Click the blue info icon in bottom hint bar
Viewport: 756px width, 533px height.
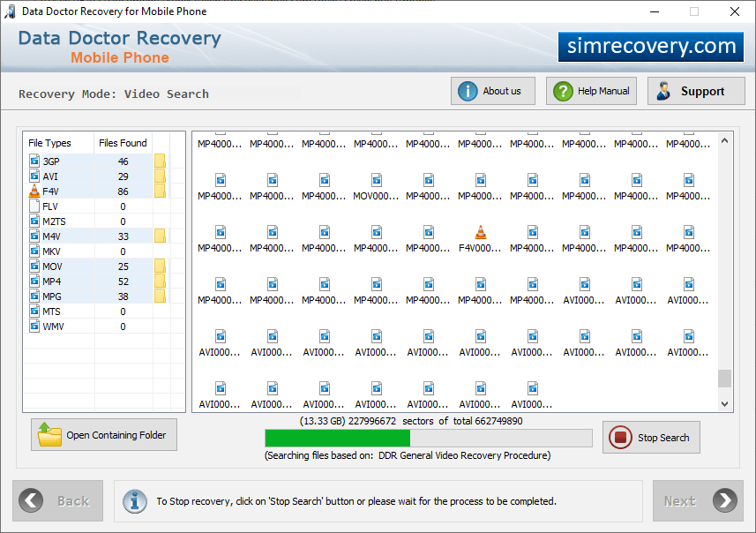pos(135,500)
